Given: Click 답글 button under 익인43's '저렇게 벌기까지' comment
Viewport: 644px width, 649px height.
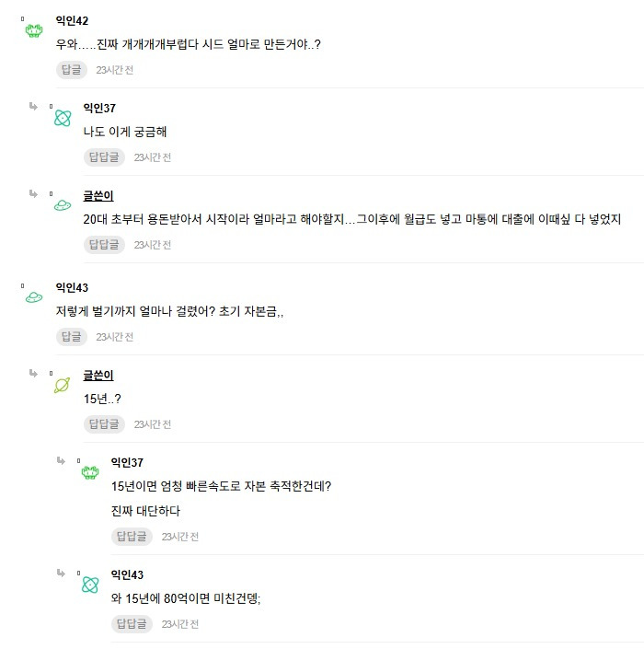Looking at the screenshot, I should tap(72, 337).
